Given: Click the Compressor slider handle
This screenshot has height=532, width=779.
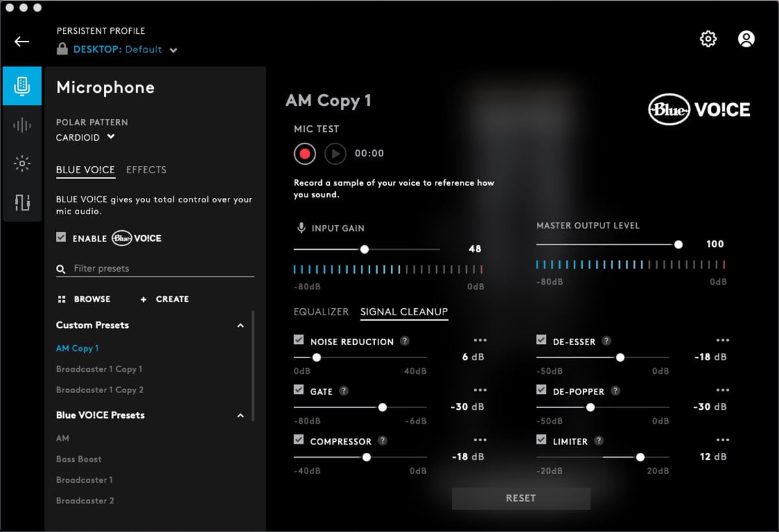Looking at the screenshot, I should [x=366, y=457].
